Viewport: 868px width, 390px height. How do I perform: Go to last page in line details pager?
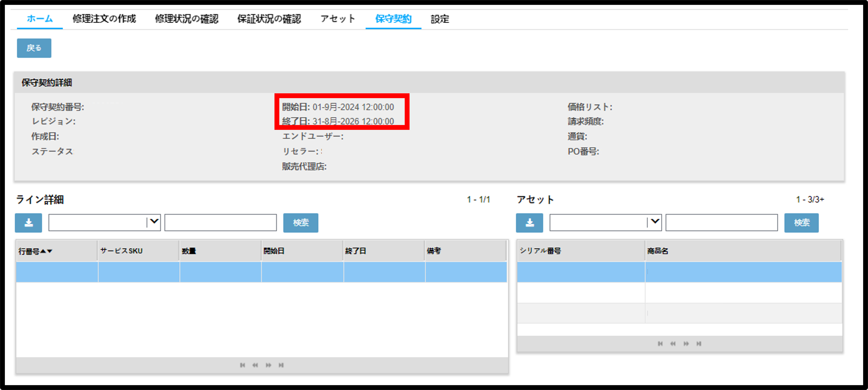pos(281,365)
